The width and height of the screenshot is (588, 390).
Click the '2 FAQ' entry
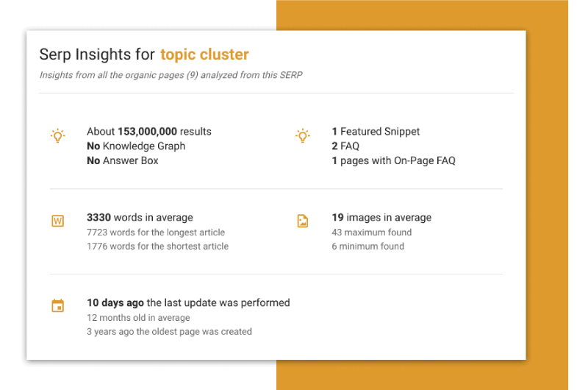pyautogui.click(x=345, y=146)
